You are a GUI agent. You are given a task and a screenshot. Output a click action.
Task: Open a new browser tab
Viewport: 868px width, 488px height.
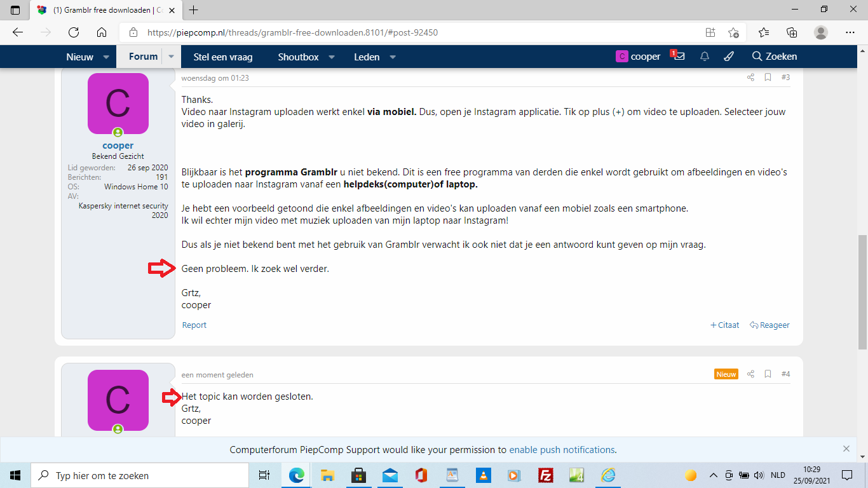point(194,10)
